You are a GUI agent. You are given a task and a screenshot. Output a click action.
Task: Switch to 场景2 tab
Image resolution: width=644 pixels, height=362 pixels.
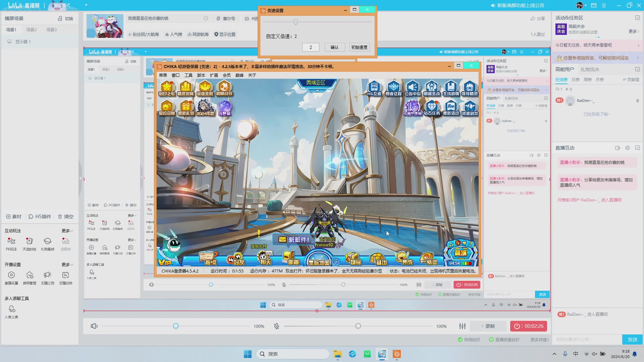(x=32, y=29)
